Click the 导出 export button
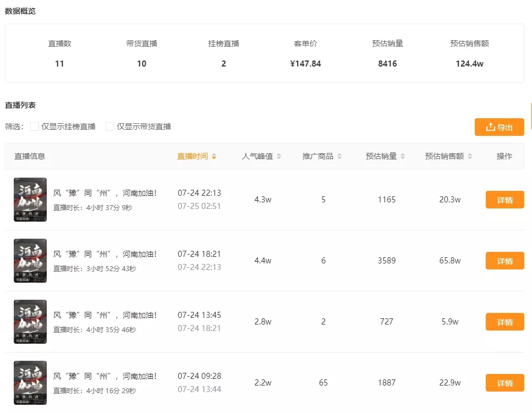The width and height of the screenshot is (532, 413). click(499, 127)
